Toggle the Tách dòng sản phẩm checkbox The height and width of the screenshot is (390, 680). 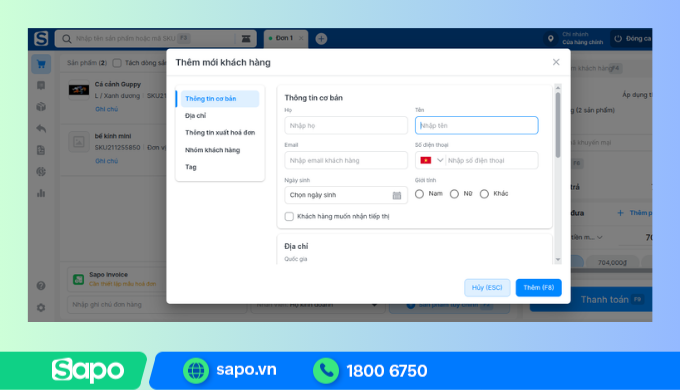click(x=117, y=63)
